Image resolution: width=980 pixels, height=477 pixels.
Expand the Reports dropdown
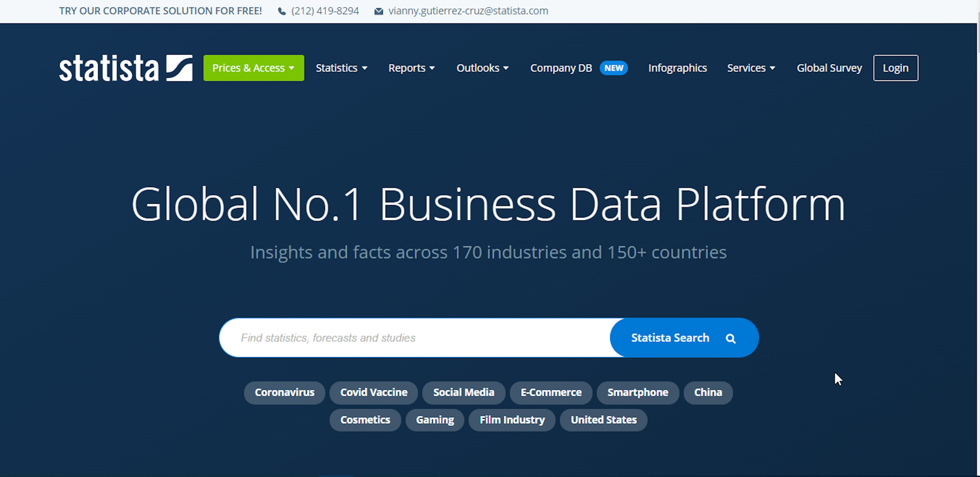[x=412, y=68]
